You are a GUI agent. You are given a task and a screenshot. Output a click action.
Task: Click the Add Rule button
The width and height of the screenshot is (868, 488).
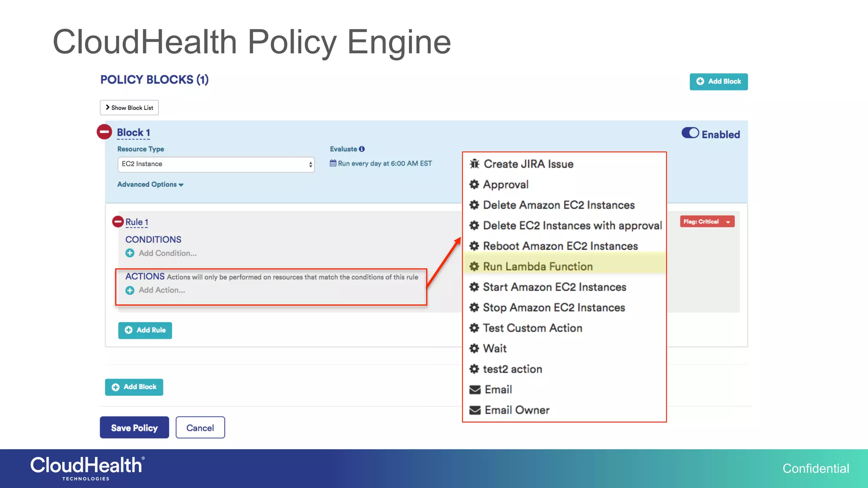tap(145, 330)
